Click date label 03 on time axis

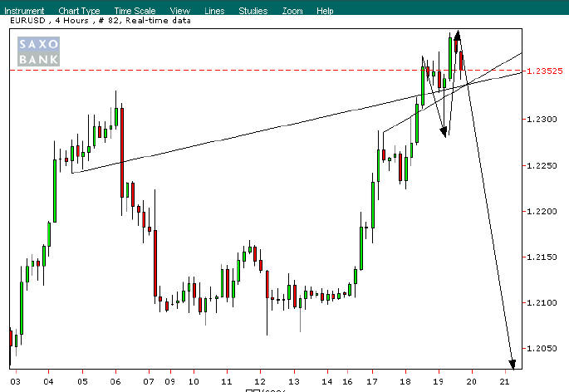point(15,381)
